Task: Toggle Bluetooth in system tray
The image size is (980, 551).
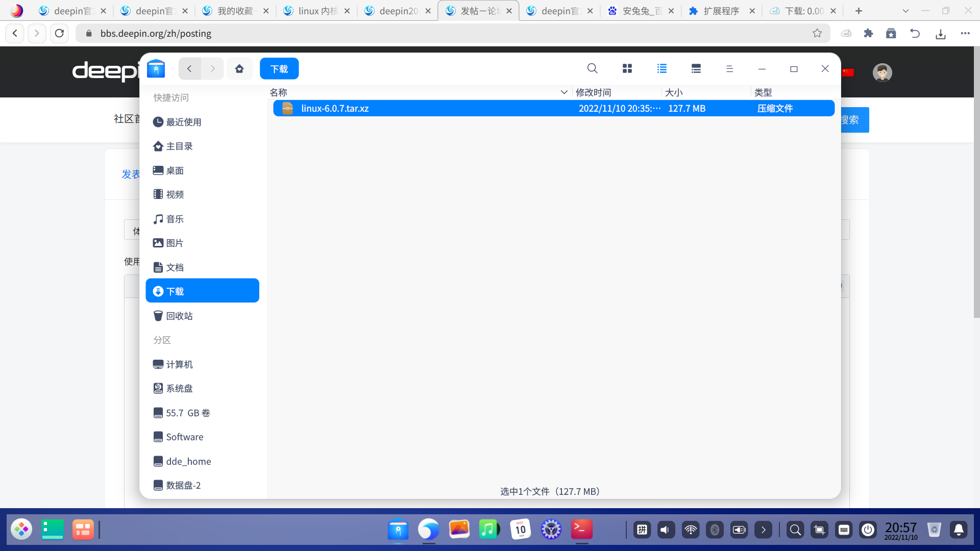Action: pos(715,530)
